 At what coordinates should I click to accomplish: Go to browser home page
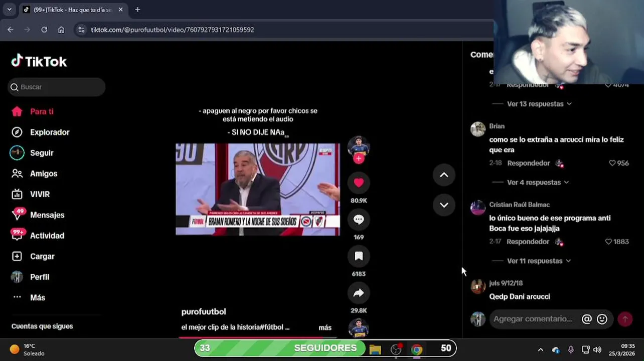61,30
